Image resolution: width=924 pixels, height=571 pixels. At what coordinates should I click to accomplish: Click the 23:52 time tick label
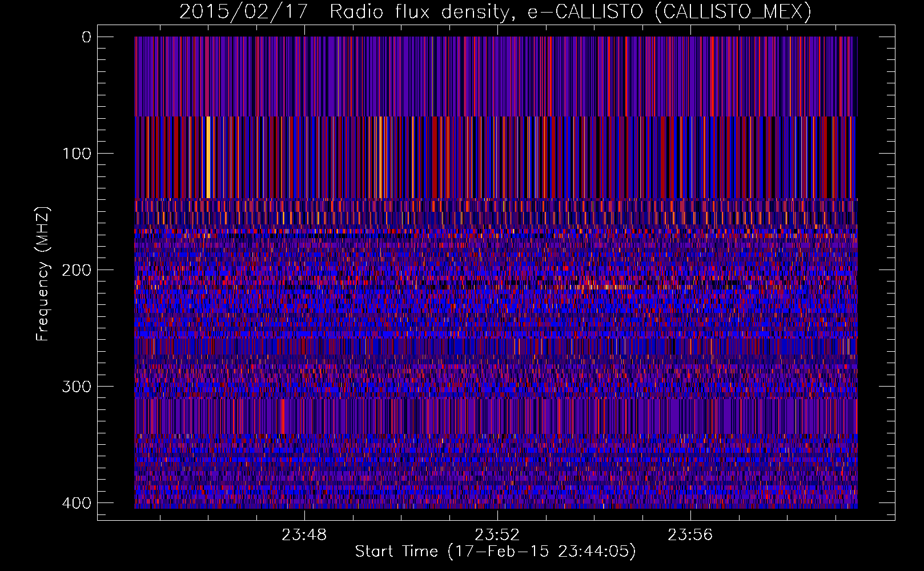(x=497, y=535)
